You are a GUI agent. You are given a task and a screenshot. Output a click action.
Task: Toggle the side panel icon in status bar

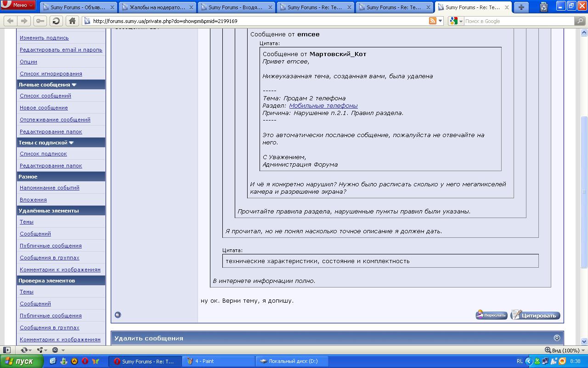coord(7,350)
